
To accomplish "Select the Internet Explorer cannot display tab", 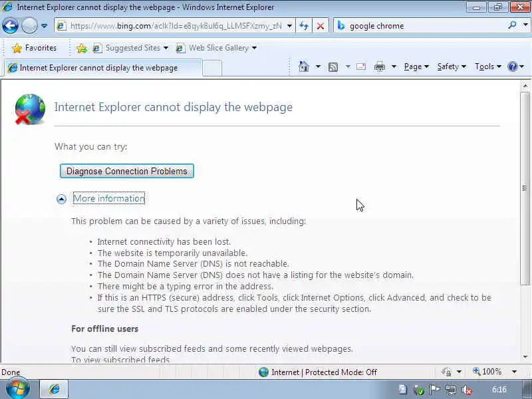I will point(103,68).
